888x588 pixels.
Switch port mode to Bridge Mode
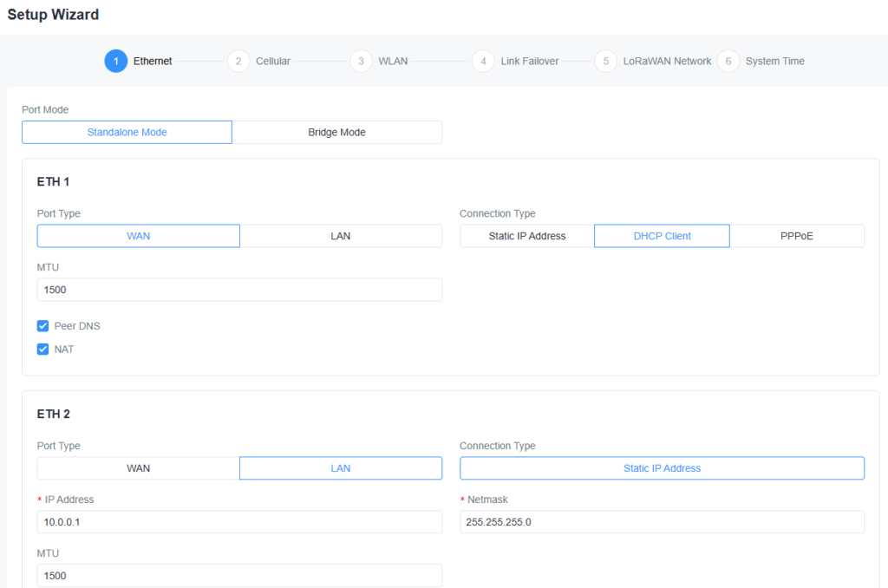[x=336, y=132]
